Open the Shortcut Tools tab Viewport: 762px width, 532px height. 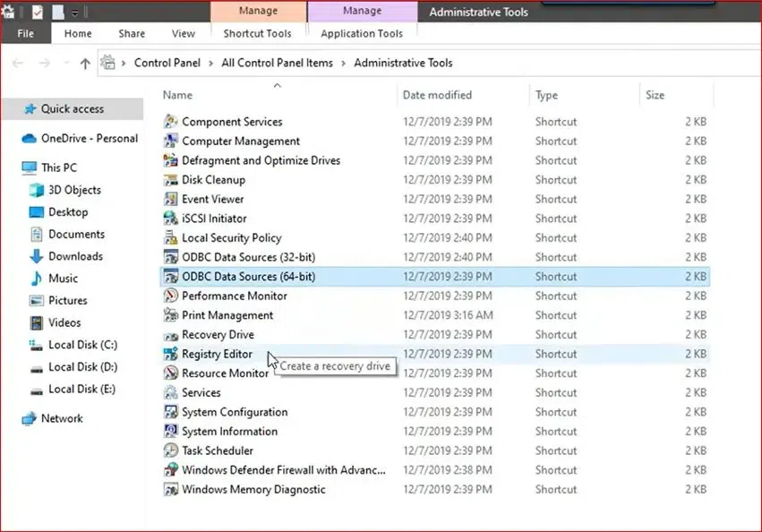(x=258, y=33)
